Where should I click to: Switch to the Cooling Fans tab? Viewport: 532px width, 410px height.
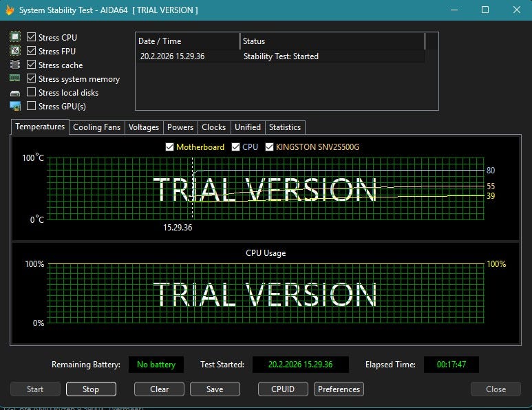pos(96,127)
